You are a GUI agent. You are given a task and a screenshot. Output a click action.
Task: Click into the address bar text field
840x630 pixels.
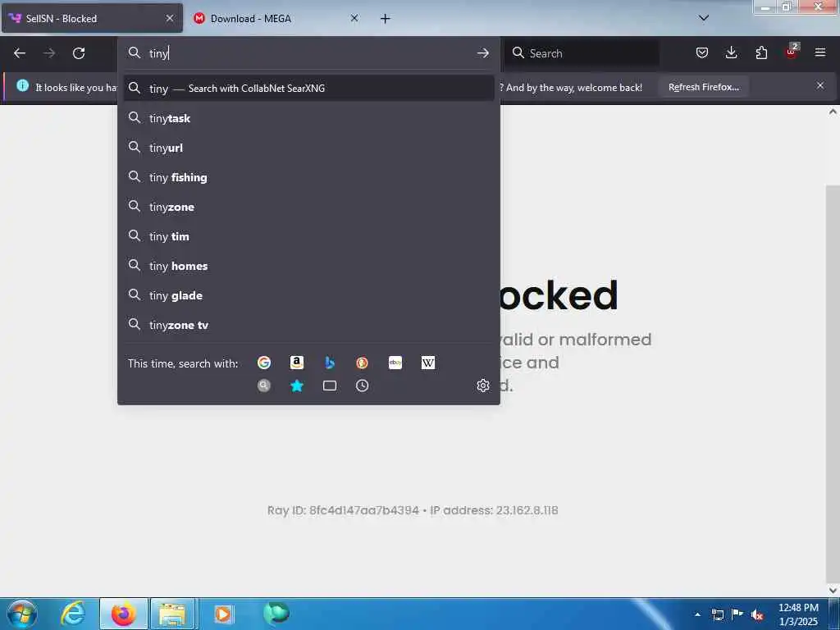(x=308, y=53)
